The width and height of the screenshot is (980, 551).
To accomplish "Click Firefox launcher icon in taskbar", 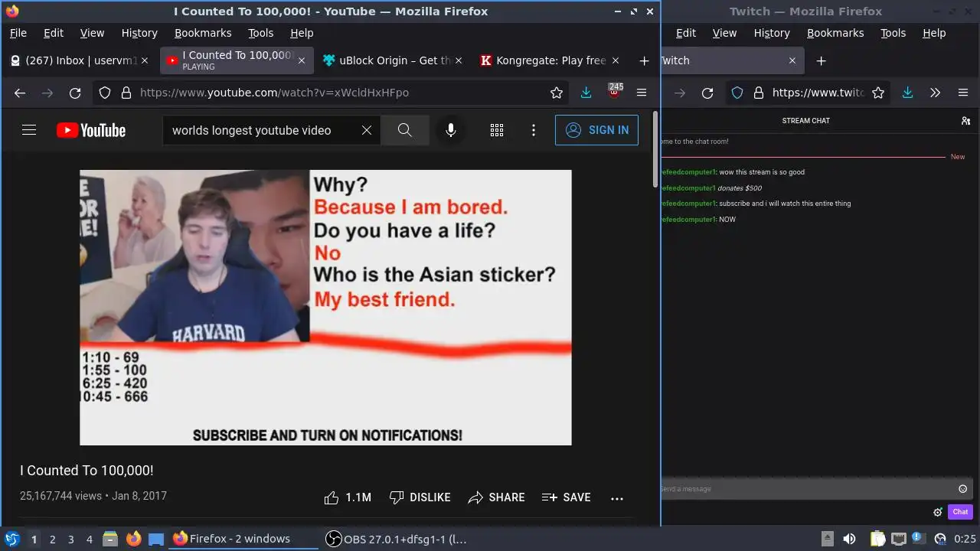I will pyautogui.click(x=133, y=539).
